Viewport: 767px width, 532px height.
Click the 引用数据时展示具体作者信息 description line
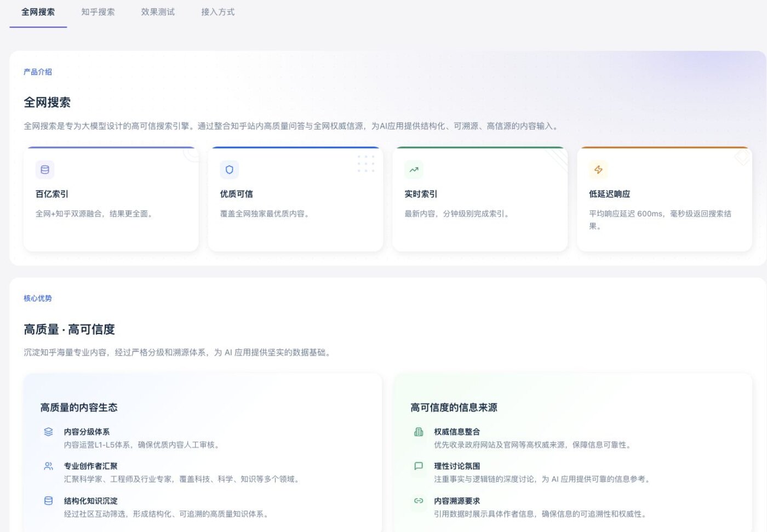[542, 514]
